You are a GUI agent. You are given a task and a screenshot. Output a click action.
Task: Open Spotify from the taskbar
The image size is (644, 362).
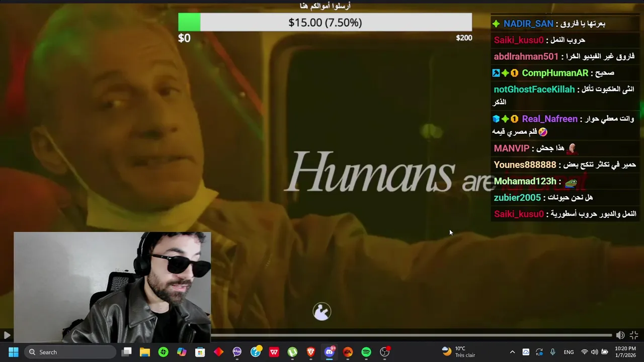[x=366, y=352]
